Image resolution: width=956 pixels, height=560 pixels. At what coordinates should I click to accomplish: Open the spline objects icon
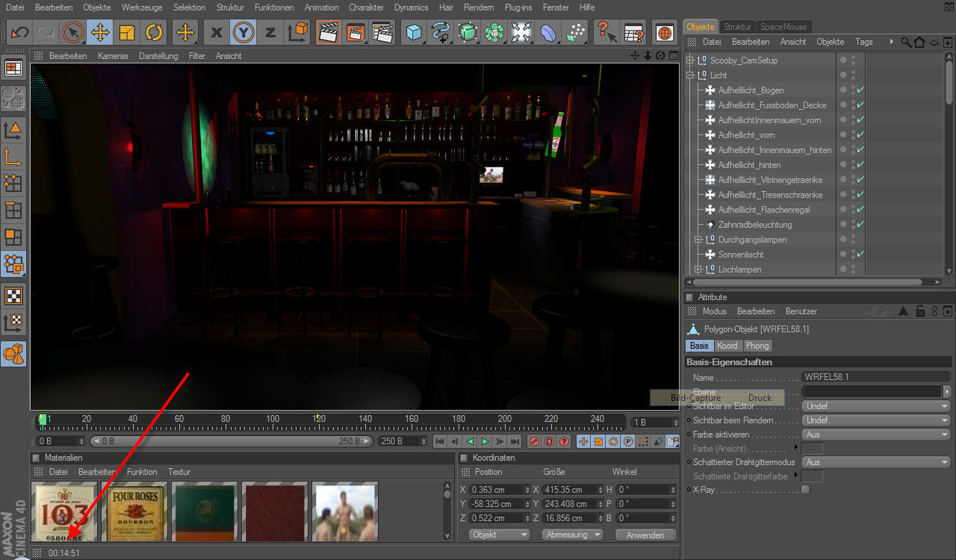coord(441,32)
